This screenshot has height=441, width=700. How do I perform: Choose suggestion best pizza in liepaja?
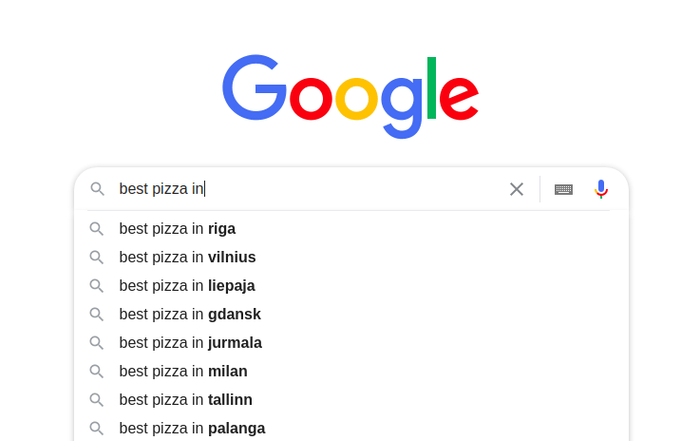coord(351,286)
